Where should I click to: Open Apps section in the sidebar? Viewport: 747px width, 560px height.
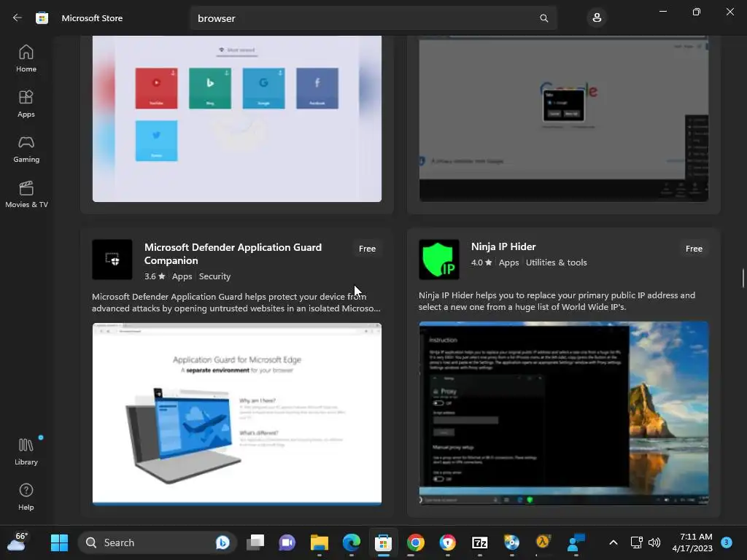point(26,104)
